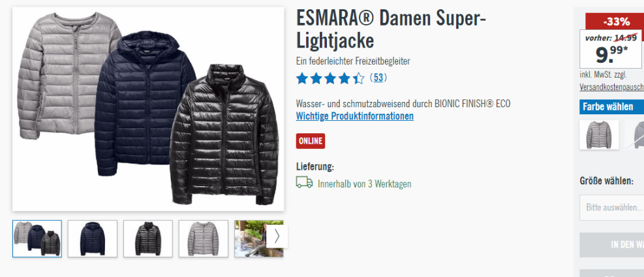Show next thumbnails with right chevron

277,236
